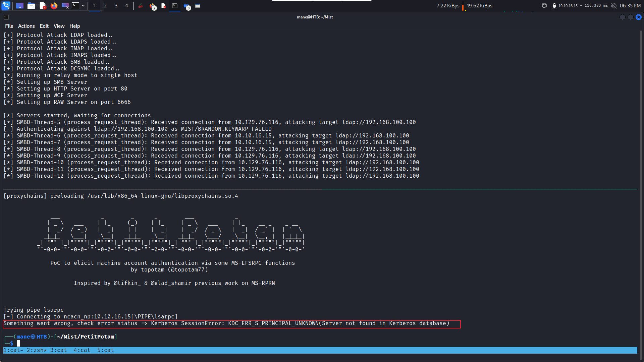Screen dimensions: 644x362
Task: Launch Firefox from the panel
Action: tap(54, 6)
